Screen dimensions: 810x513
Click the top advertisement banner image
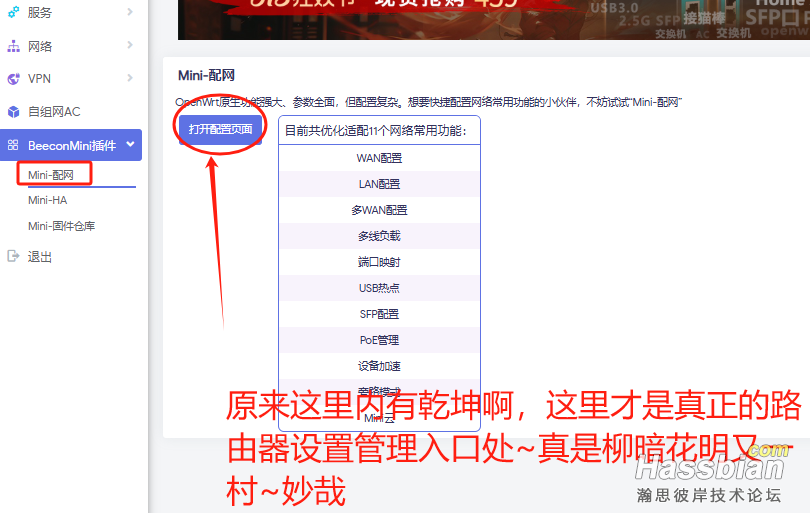[493, 20]
